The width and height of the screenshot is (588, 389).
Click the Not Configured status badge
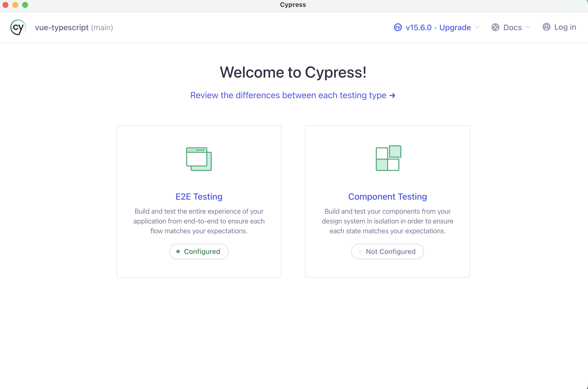387,251
